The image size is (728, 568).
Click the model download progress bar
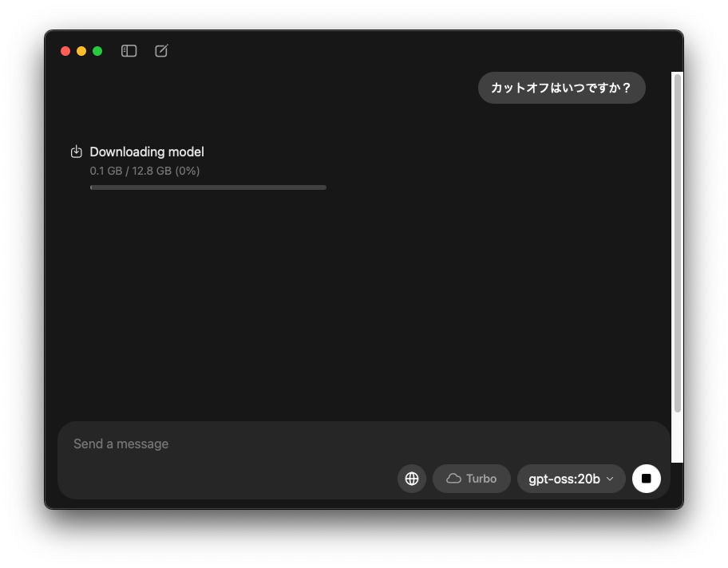pos(208,187)
